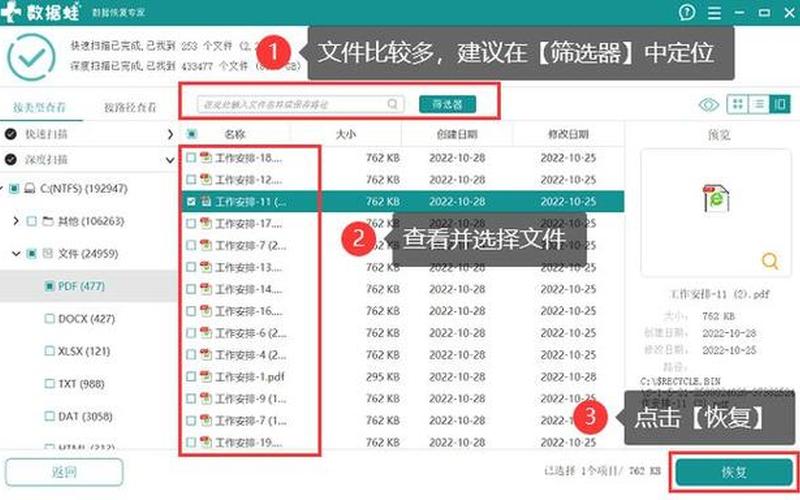Screen dimensions: 800x500
Task: Click the folder icon beside 其他 (106263)
Action: (x=47, y=221)
